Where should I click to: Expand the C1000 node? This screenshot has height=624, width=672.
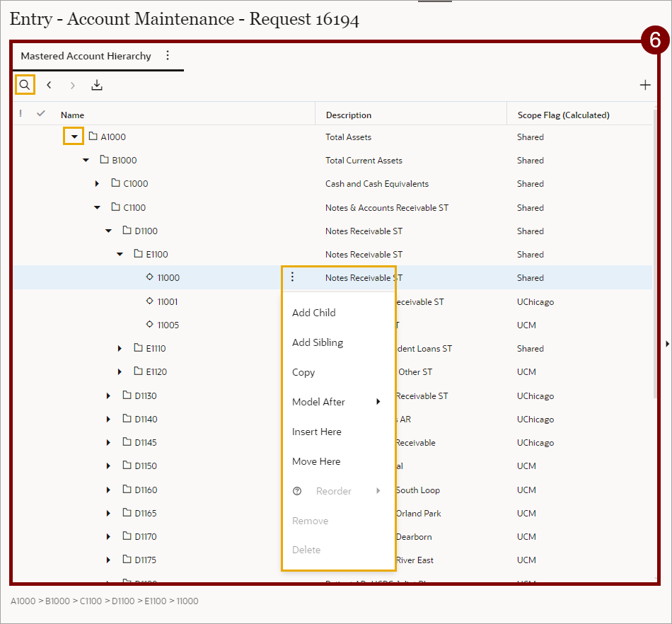coord(97,184)
